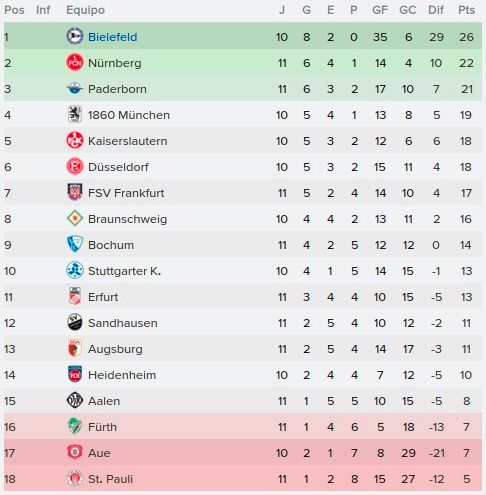Open FSV Frankfurt team page
The image size is (486, 495).
tap(126, 193)
